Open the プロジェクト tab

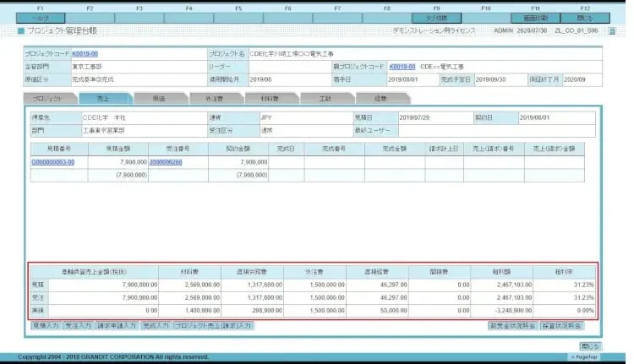[49, 99]
